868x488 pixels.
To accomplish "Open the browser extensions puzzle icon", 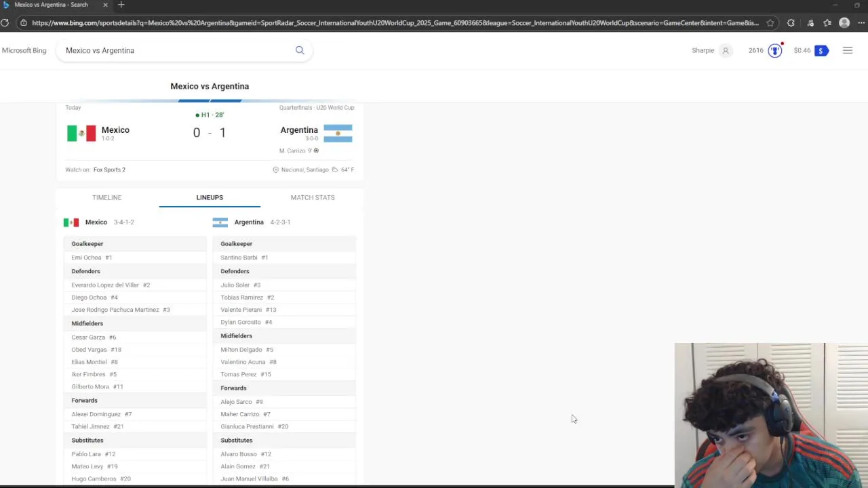I will (x=791, y=23).
